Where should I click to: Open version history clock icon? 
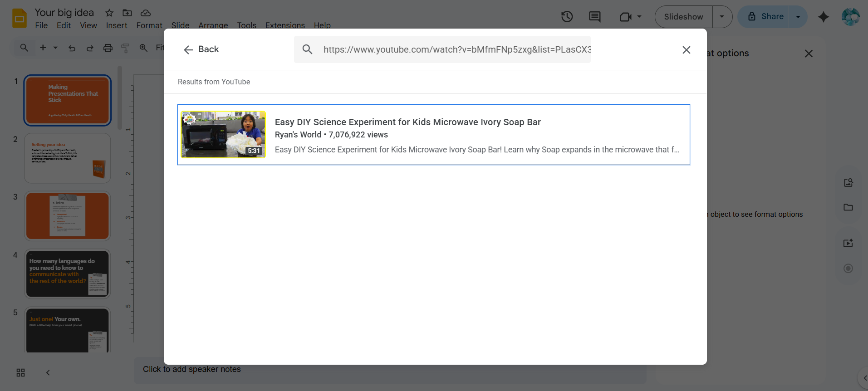567,17
